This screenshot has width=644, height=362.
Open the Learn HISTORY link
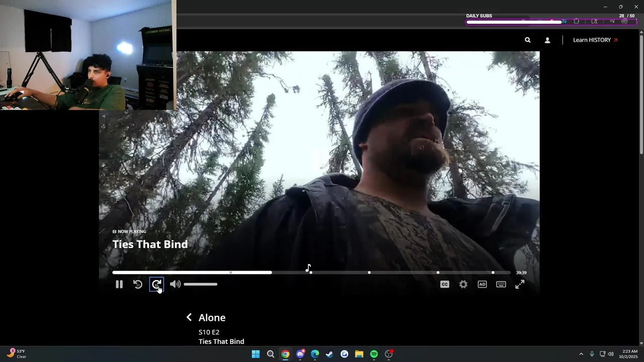tap(595, 40)
